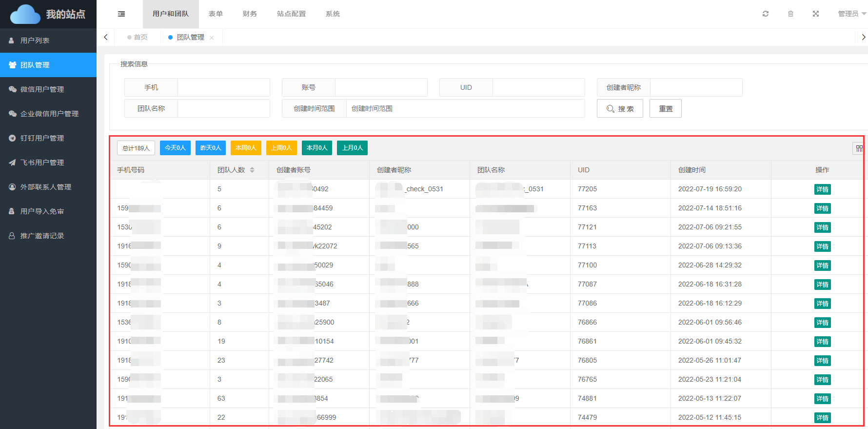Screen dimensions: 868x429
Task: Sort table by 团队人数 column
Action: click(x=252, y=170)
